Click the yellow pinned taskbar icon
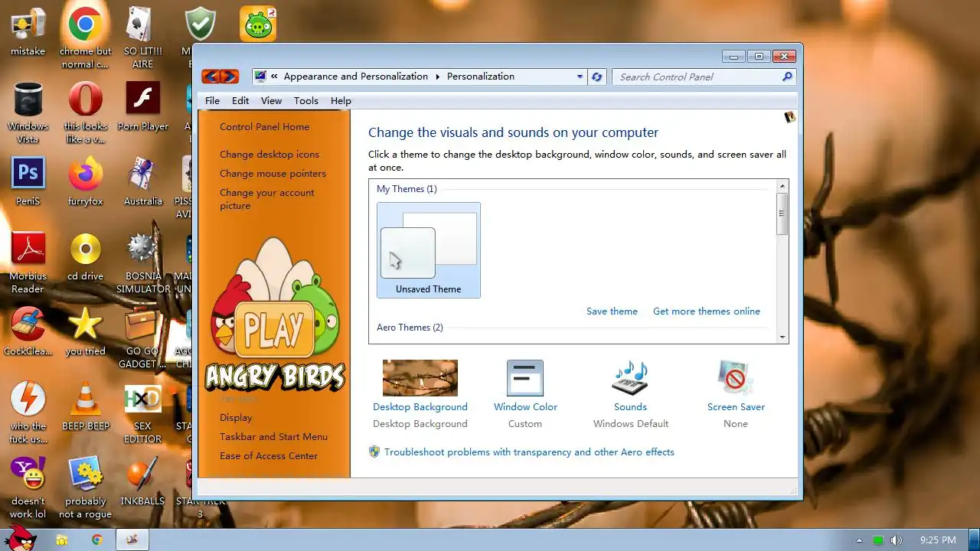 tap(62, 540)
